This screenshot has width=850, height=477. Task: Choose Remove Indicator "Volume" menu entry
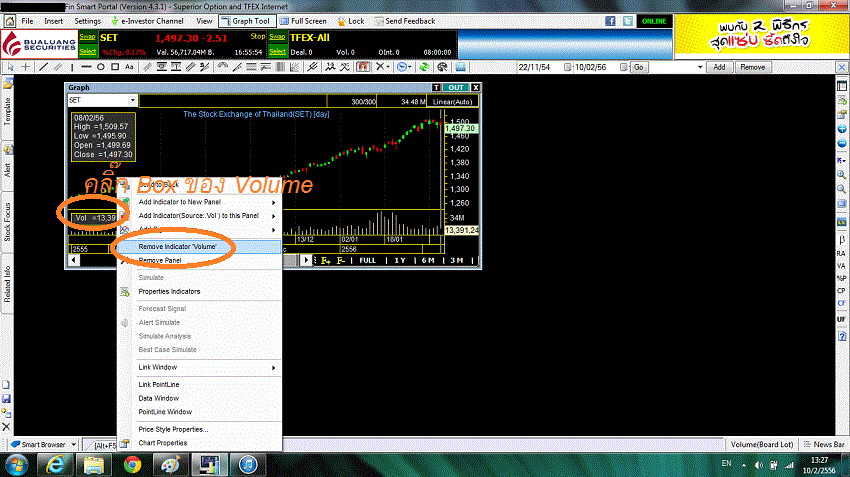199,247
